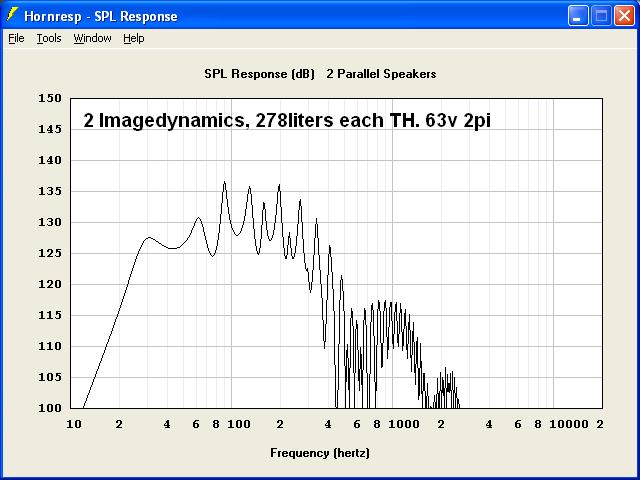
Task: Click the 135 dB axis label
Action: coord(50,191)
